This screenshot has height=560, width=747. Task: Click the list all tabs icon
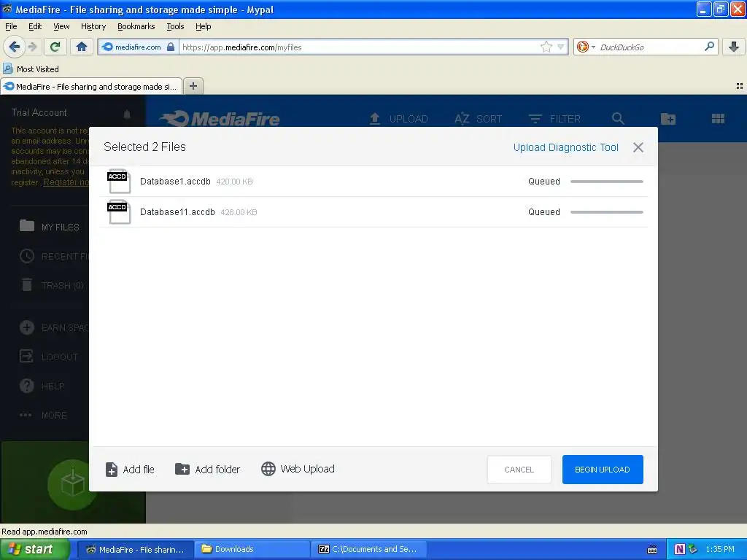[x=740, y=86]
